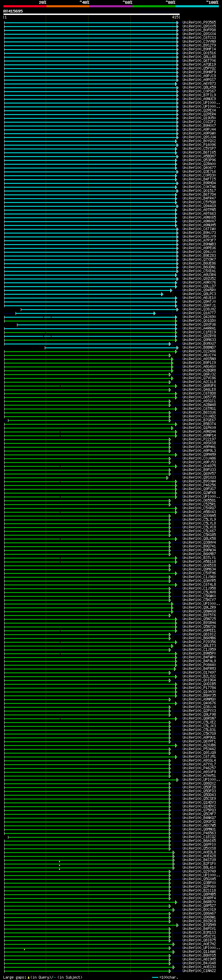Click the UniRef100_C1NA22 hit
222x980 pixels.
pos(199,971)
